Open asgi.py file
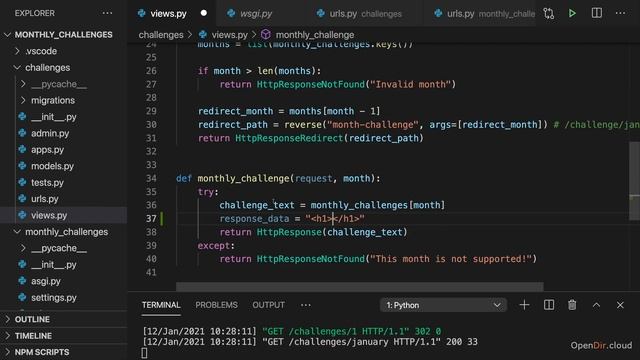 tap(63, 281)
